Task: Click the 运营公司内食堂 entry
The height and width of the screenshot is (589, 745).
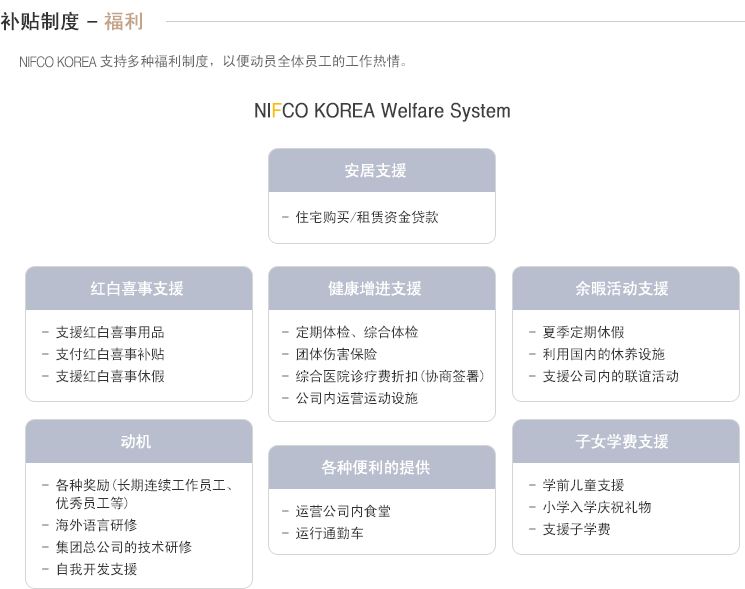Action: pos(343,511)
